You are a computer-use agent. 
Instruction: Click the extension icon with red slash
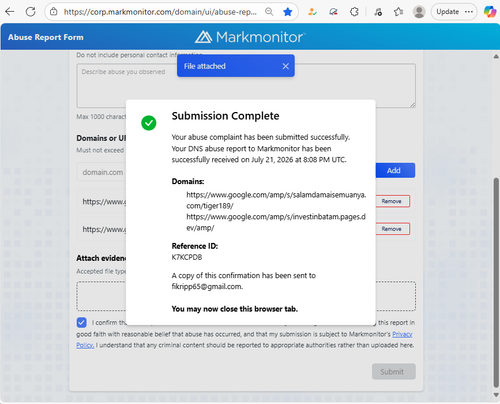click(333, 12)
